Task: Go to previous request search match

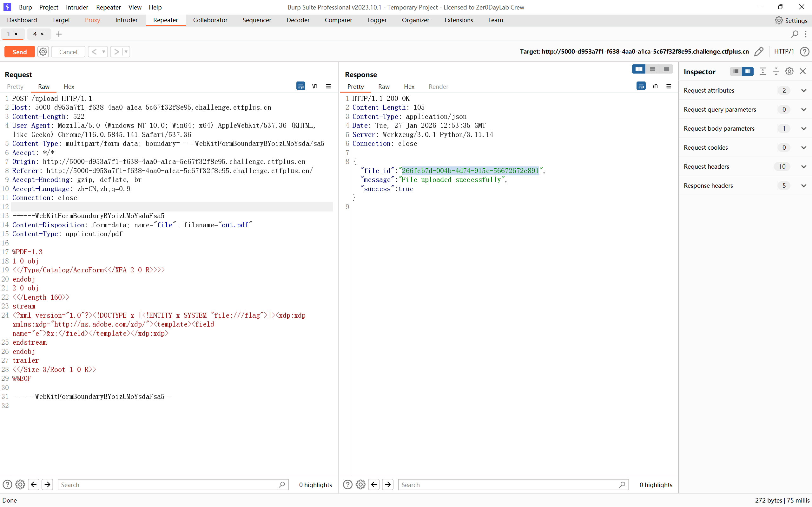Action: click(x=34, y=484)
